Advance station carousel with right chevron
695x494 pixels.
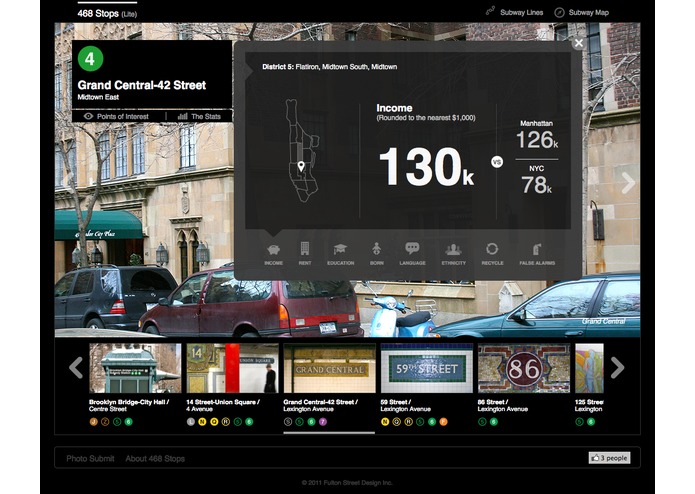coord(617,368)
